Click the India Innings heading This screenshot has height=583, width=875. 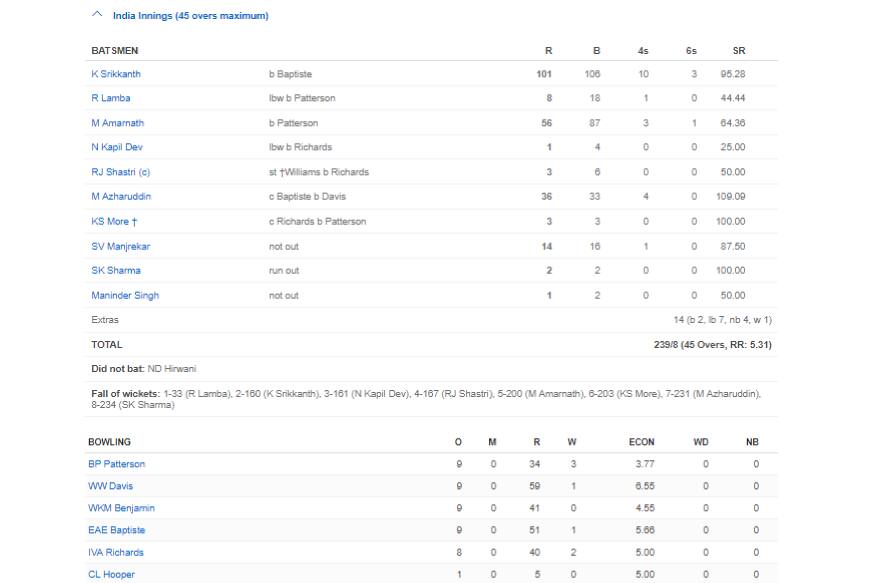[x=190, y=16]
